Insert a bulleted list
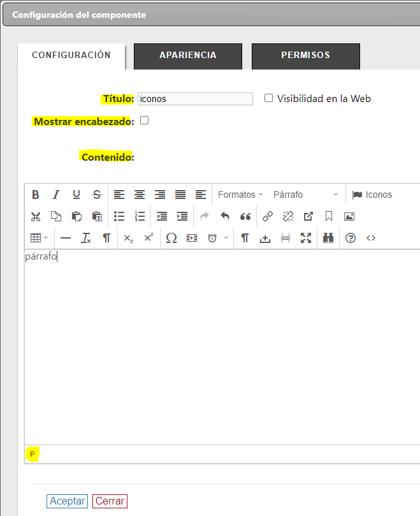 pos(119,216)
